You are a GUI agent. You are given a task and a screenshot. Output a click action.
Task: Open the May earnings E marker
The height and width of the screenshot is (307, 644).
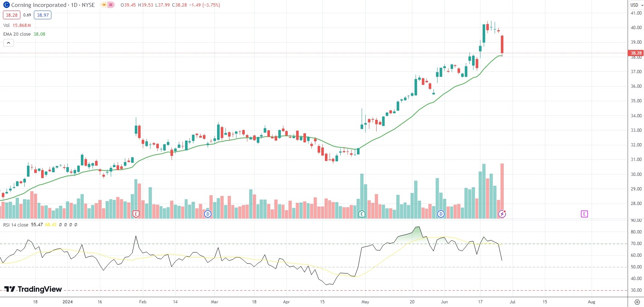(362, 214)
